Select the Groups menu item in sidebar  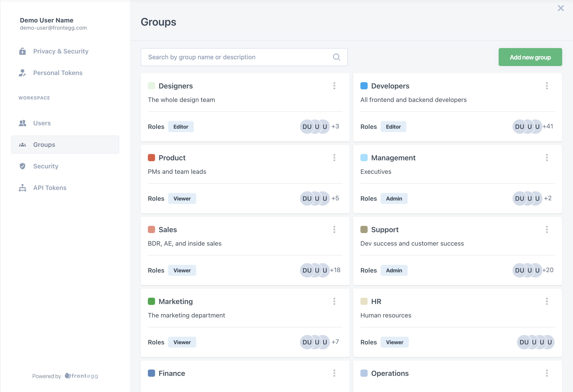(x=65, y=144)
